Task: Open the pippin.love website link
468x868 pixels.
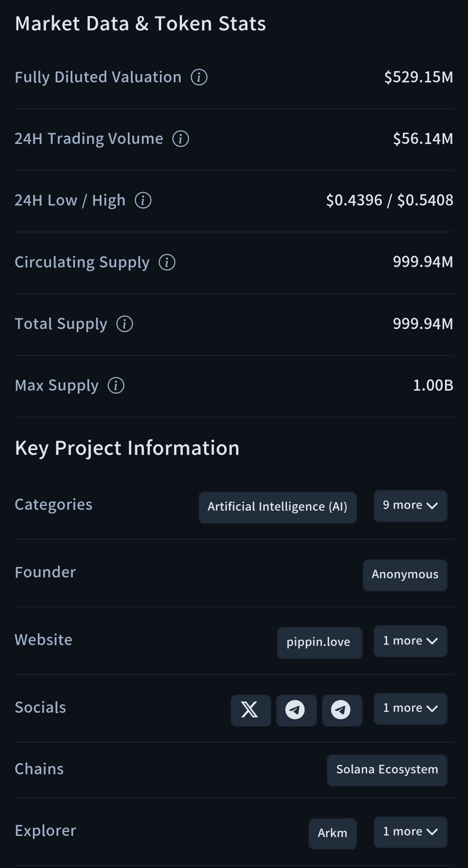Action: tap(319, 643)
